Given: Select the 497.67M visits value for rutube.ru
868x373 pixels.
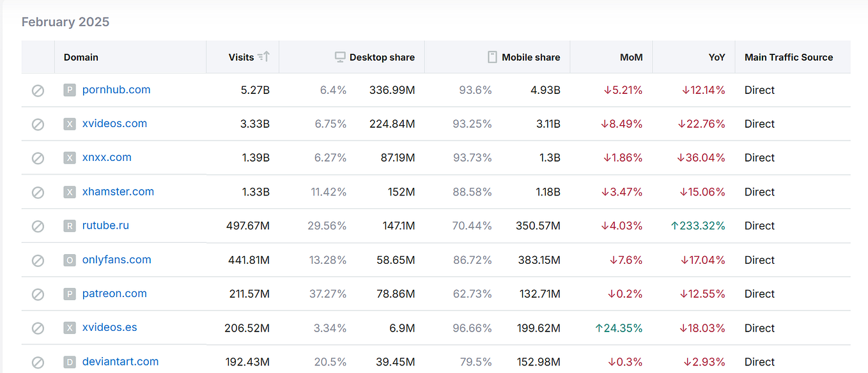Looking at the screenshot, I should coord(248,225).
